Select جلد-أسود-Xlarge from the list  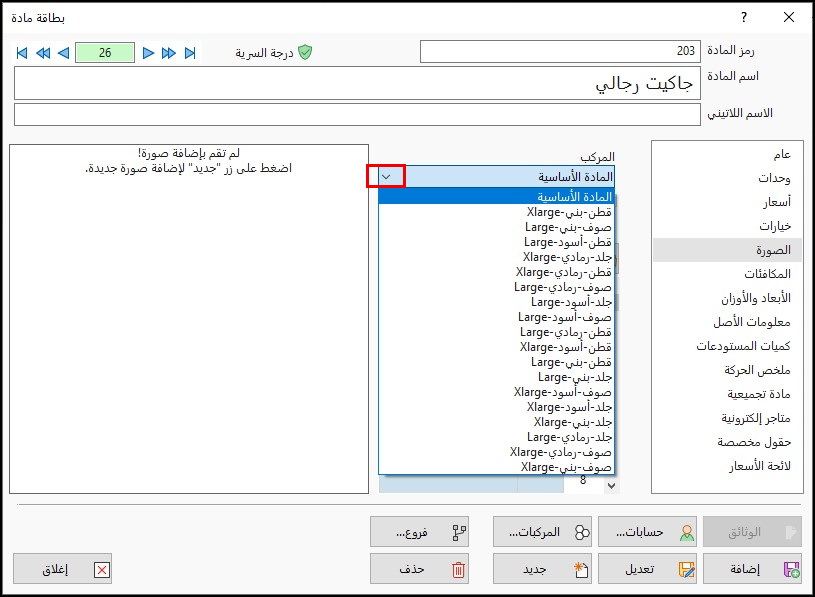[496, 407]
